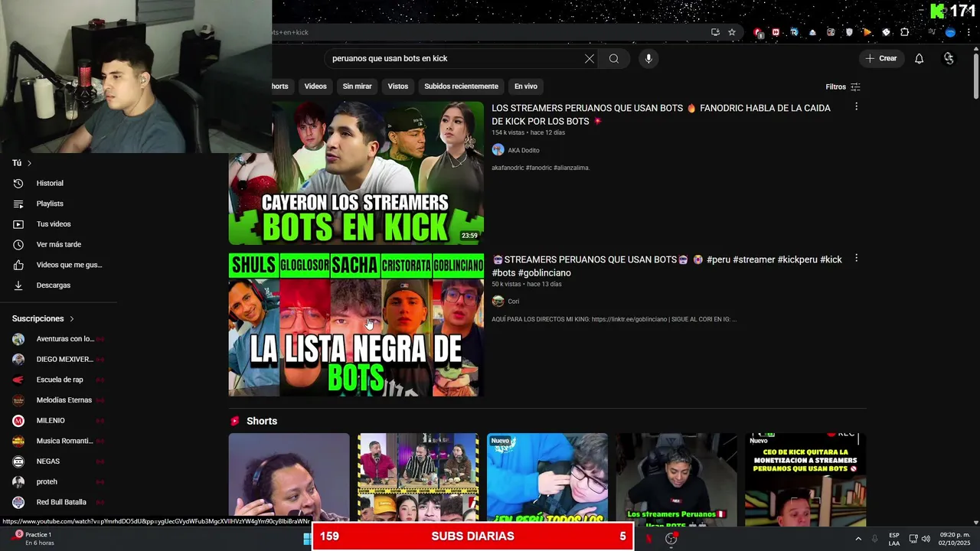The image size is (980, 551).
Task: Click the magnifying glass search button
Action: coord(614,59)
